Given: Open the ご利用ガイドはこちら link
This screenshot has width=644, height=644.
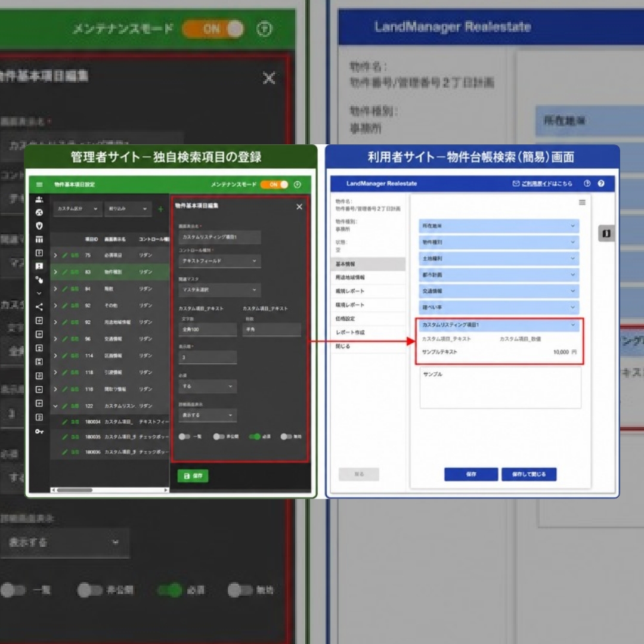Looking at the screenshot, I should pyautogui.click(x=547, y=183).
